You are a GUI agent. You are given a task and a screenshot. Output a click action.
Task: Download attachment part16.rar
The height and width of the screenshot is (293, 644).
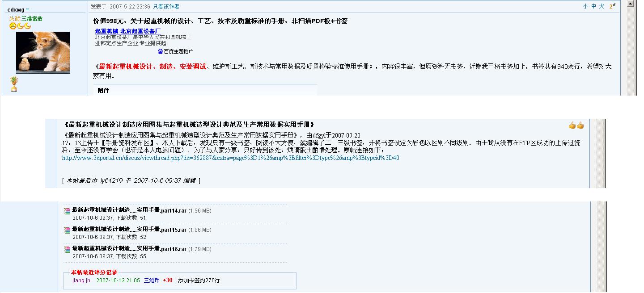(129, 249)
